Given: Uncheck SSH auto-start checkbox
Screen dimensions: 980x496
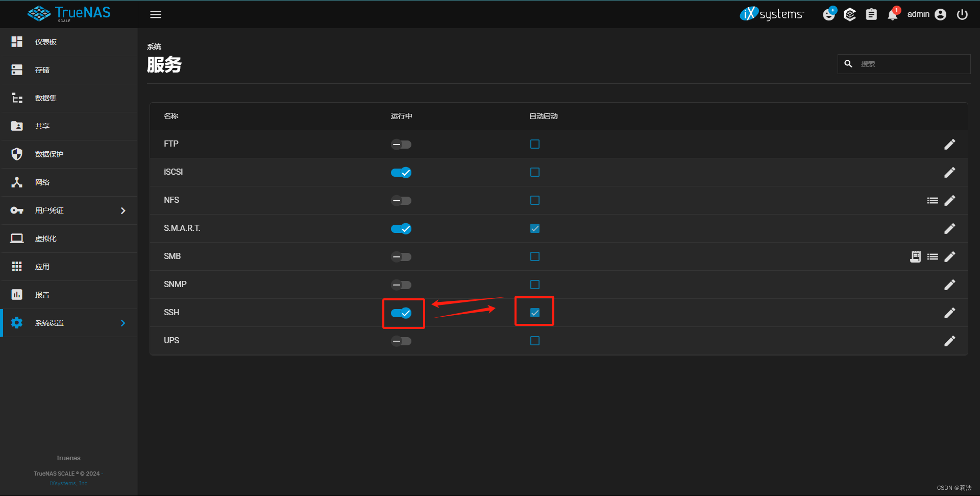Looking at the screenshot, I should pyautogui.click(x=535, y=313).
